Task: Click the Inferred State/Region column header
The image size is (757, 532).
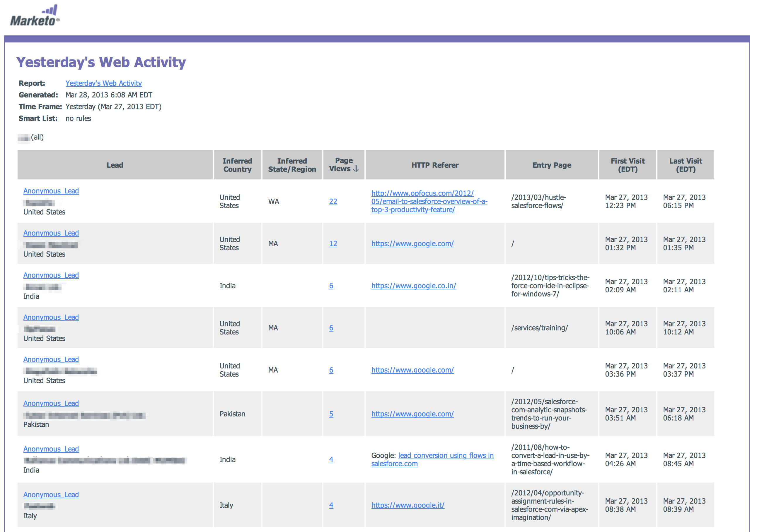Action: tap(292, 165)
